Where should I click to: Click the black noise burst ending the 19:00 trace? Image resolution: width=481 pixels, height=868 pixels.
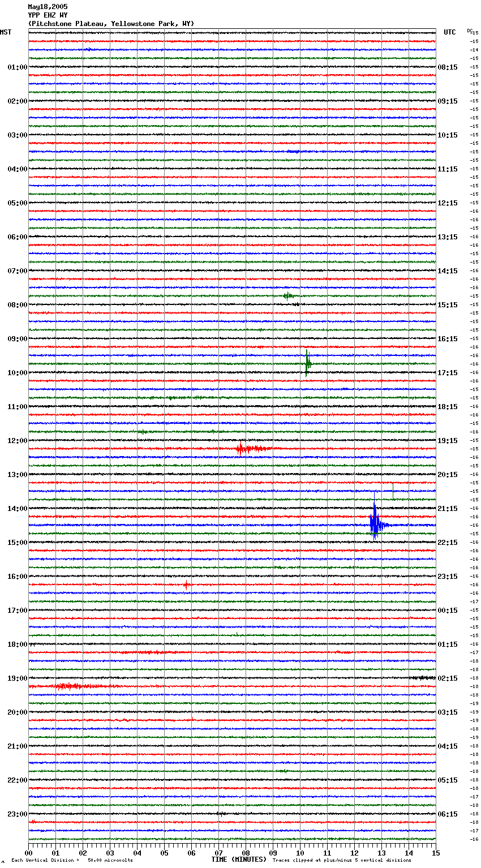(423, 678)
